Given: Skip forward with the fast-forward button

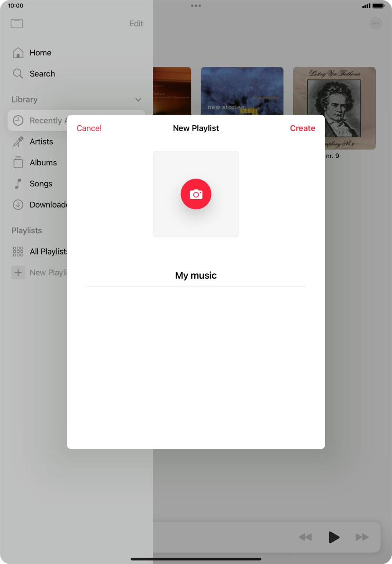Looking at the screenshot, I should point(362,537).
